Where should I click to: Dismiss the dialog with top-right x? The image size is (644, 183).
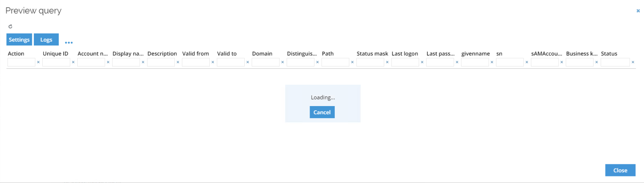(x=638, y=11)
